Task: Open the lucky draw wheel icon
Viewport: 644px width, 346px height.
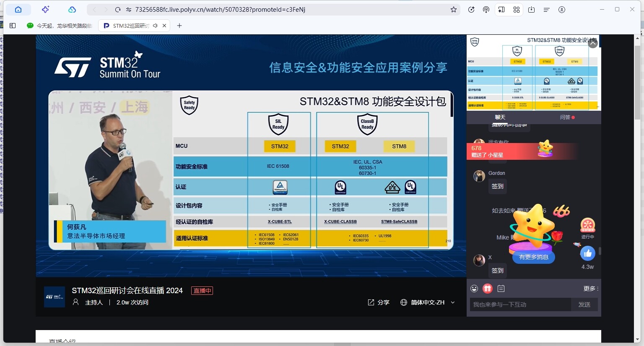Action: coord(587,226)
